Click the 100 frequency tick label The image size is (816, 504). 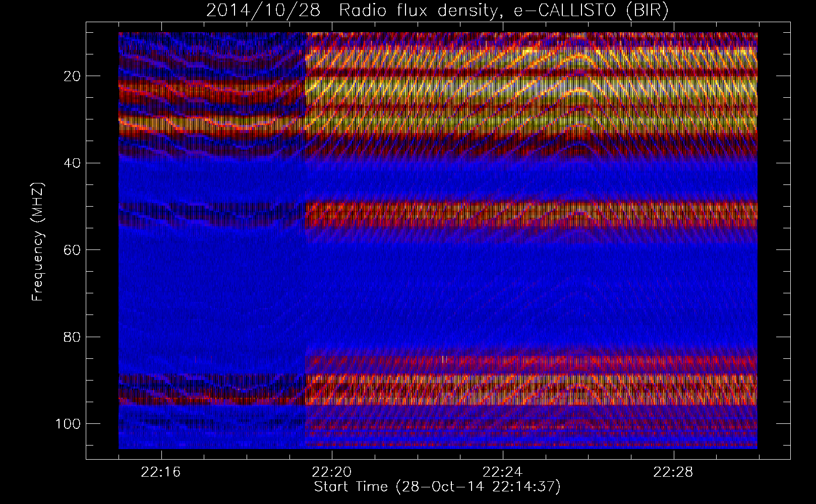(x=68, y=423)
